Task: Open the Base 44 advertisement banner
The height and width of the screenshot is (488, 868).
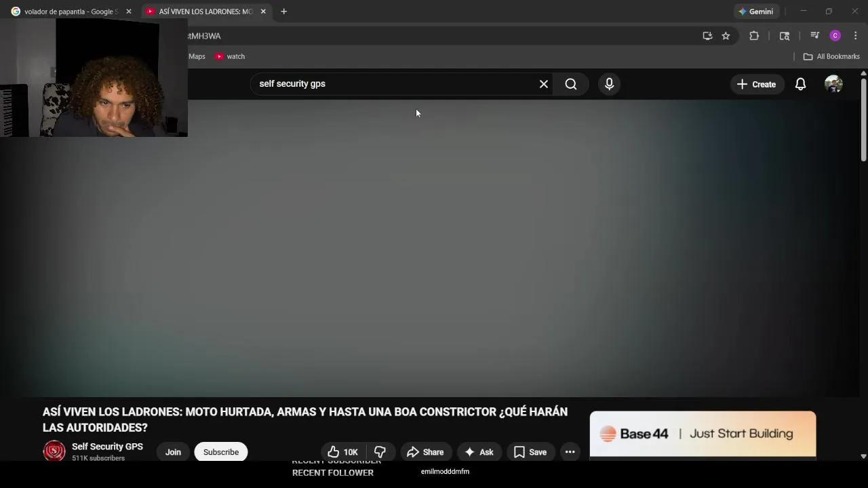Action: point(703,434)
